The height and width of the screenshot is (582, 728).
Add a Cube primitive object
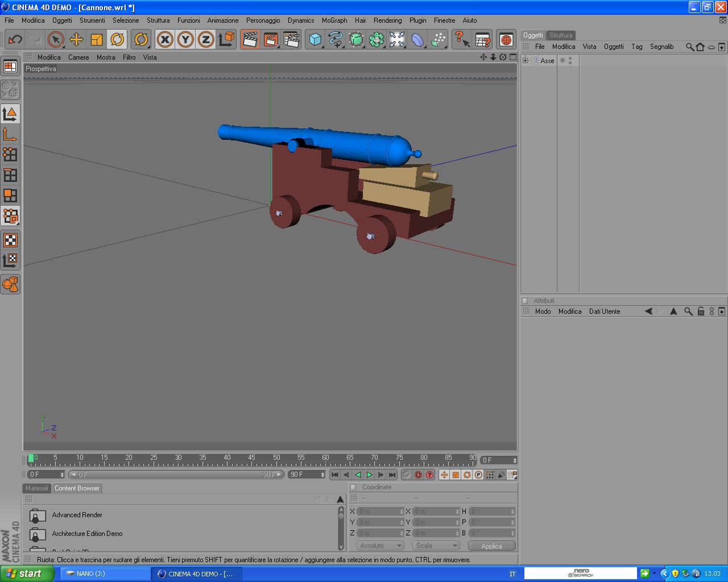pos(315,39)
